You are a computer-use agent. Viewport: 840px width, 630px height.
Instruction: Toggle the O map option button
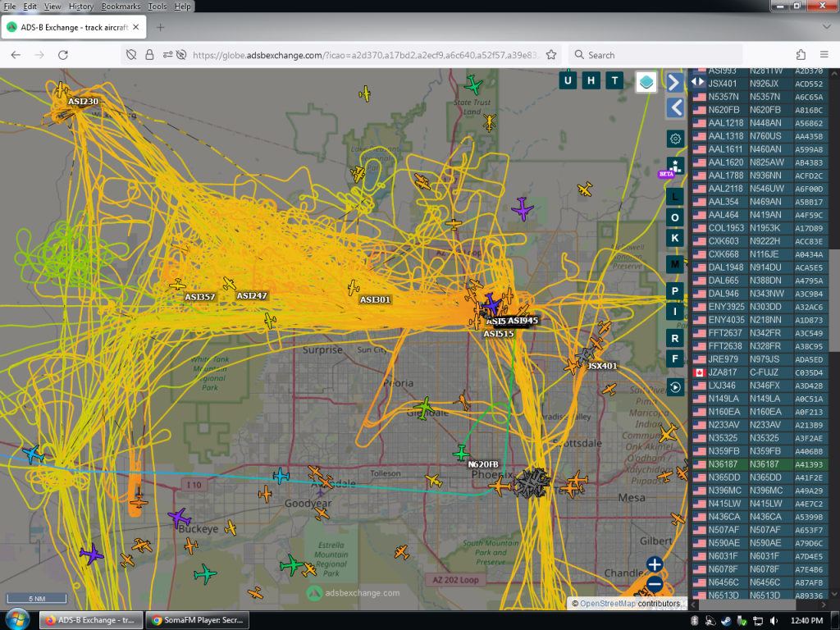pos(675,217)
